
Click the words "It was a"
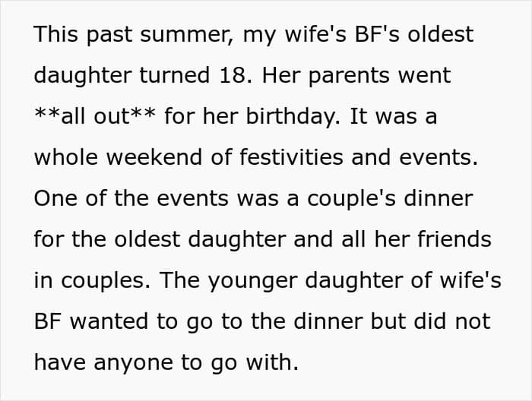[403, 117]
